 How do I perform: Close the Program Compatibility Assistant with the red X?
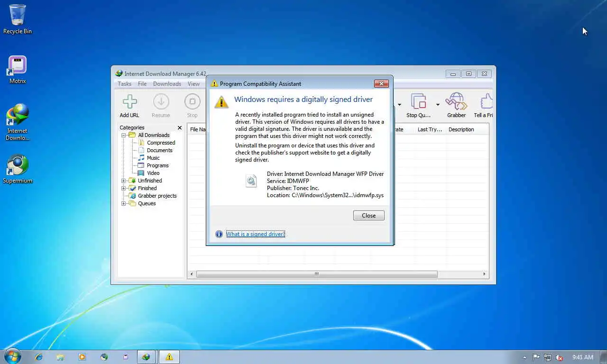click(x=381, y=83)
